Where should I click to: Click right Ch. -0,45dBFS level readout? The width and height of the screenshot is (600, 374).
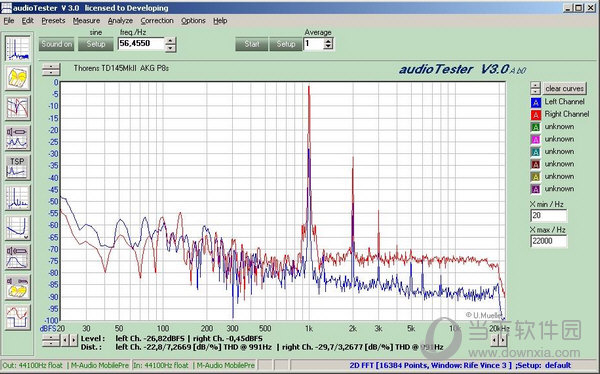[228, 338]
